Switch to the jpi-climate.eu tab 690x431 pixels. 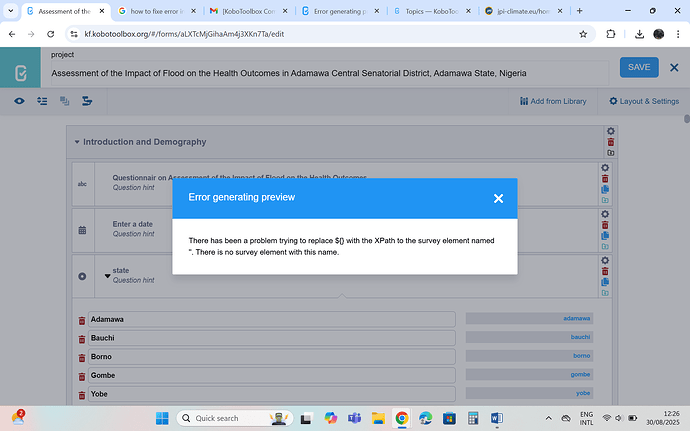coord(523,11)
